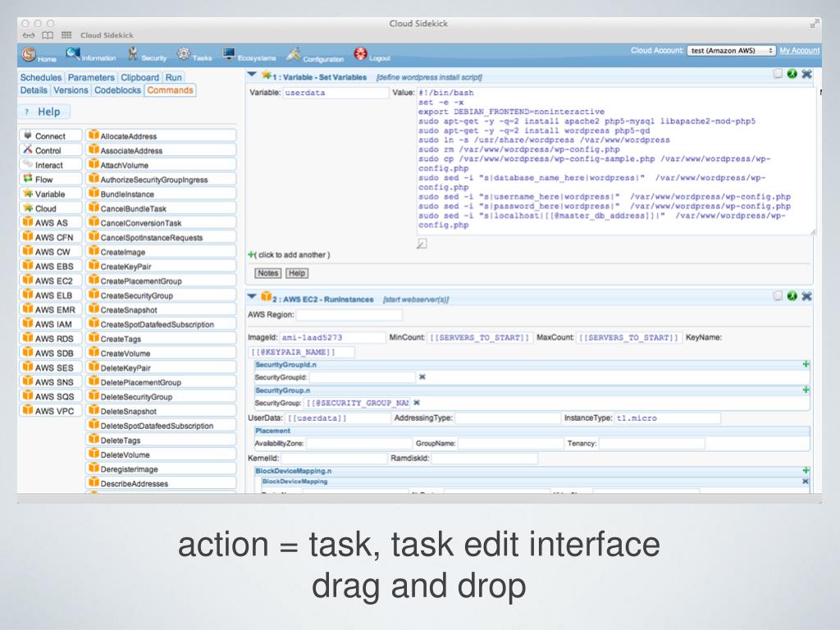840x630 pixels.
Task: Switch to the Versions tab
Action: (x=71, y=90)
